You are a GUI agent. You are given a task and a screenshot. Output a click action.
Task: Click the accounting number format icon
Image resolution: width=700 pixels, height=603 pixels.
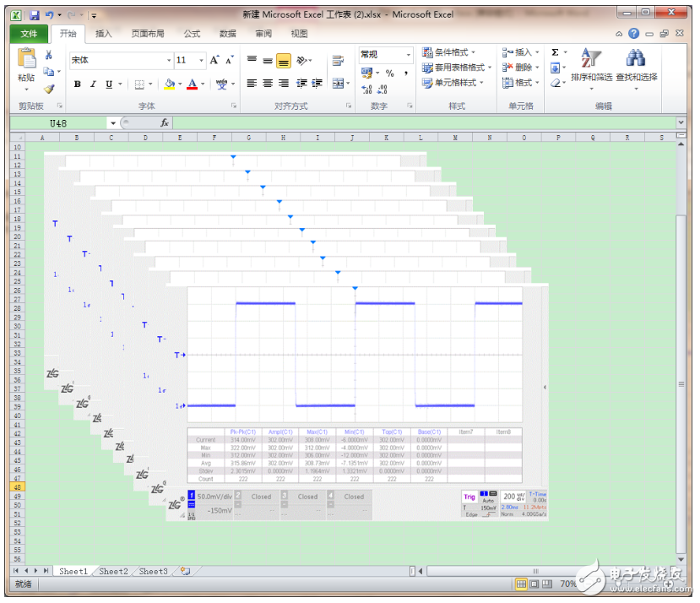tap(367, 73)
